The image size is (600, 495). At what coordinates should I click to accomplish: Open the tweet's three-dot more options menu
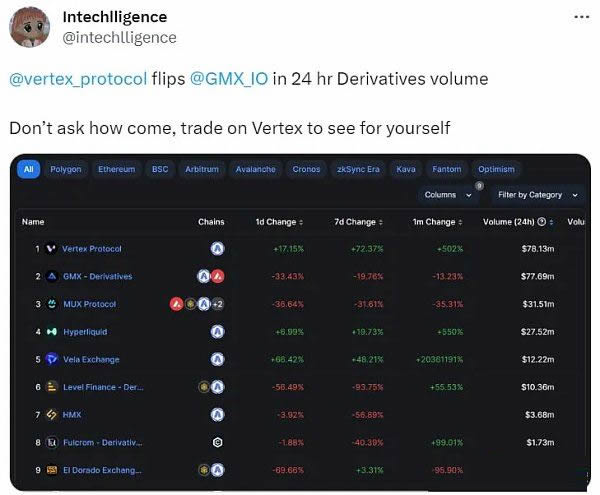click(582, 17)
